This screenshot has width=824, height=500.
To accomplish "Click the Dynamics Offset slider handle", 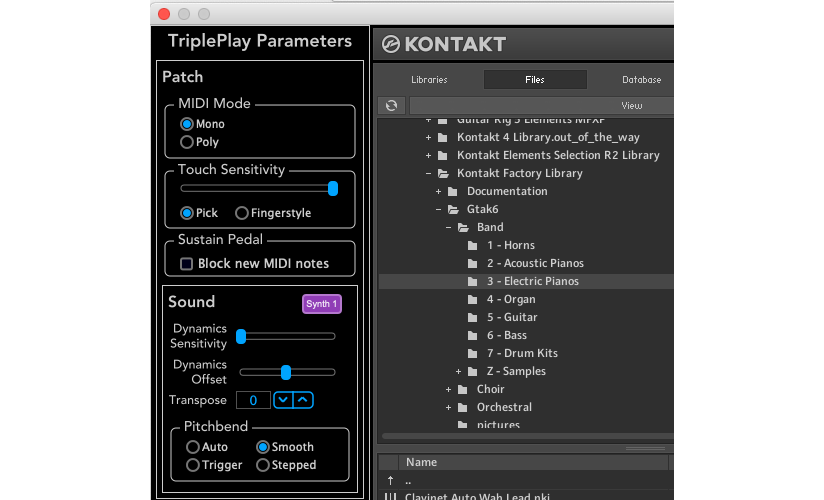I will (x=286, y=372).
